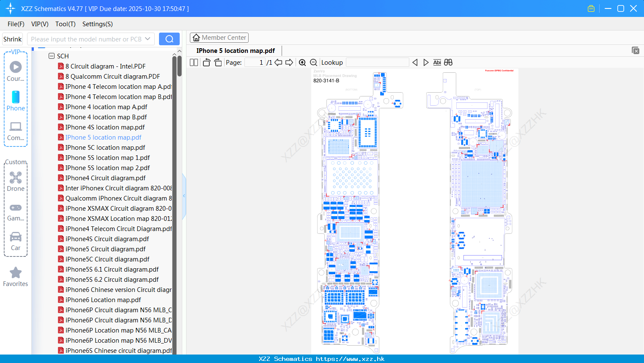Image resolution: width=644 pixels, height=363 pixels.
Task: Click the yellow toolbox icon in title bar
Action: (x=591, y=8)
